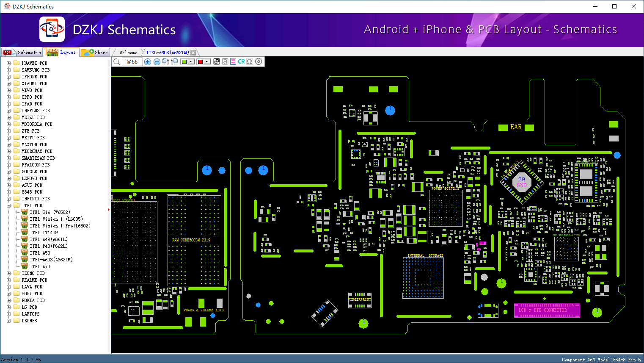Rotate the board clockwise using the toolbar icon

(165, 62)
